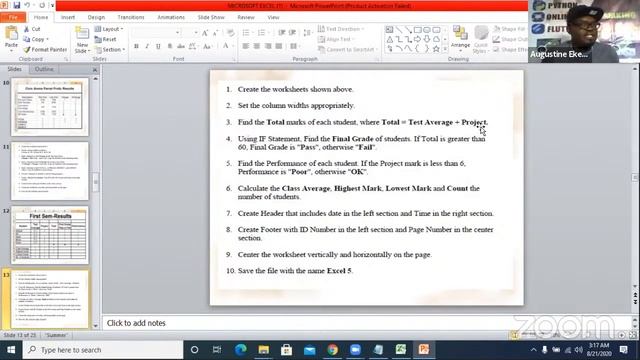Click the Decrease List Level icon
The image size is (640, 360).
[x=282, y=33]
